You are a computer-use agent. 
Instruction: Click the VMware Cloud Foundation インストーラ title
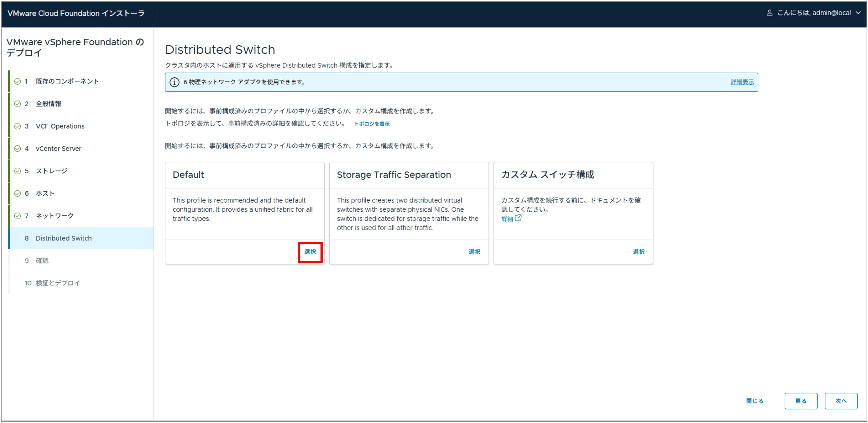tap(76, 13)
